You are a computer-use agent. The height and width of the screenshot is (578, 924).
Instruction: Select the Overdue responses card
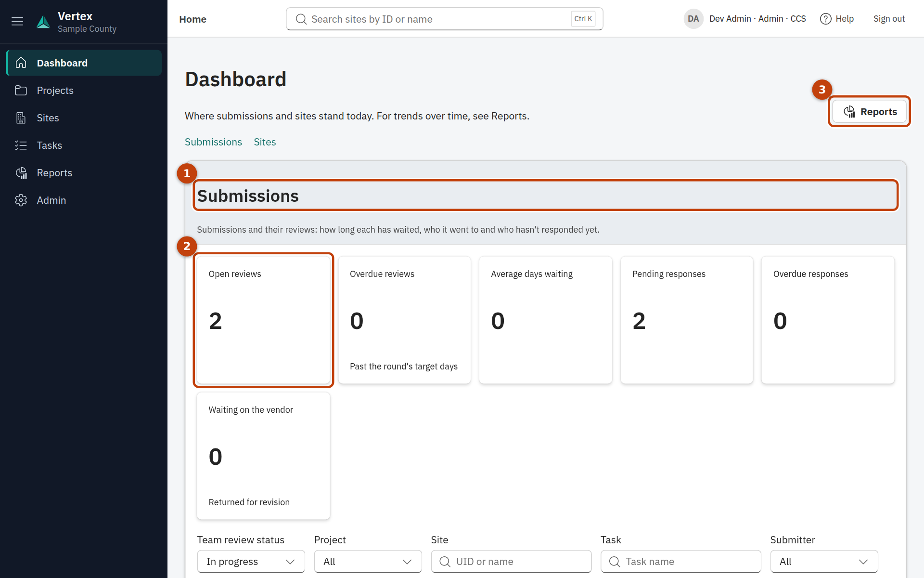click(x=828, y=320)
